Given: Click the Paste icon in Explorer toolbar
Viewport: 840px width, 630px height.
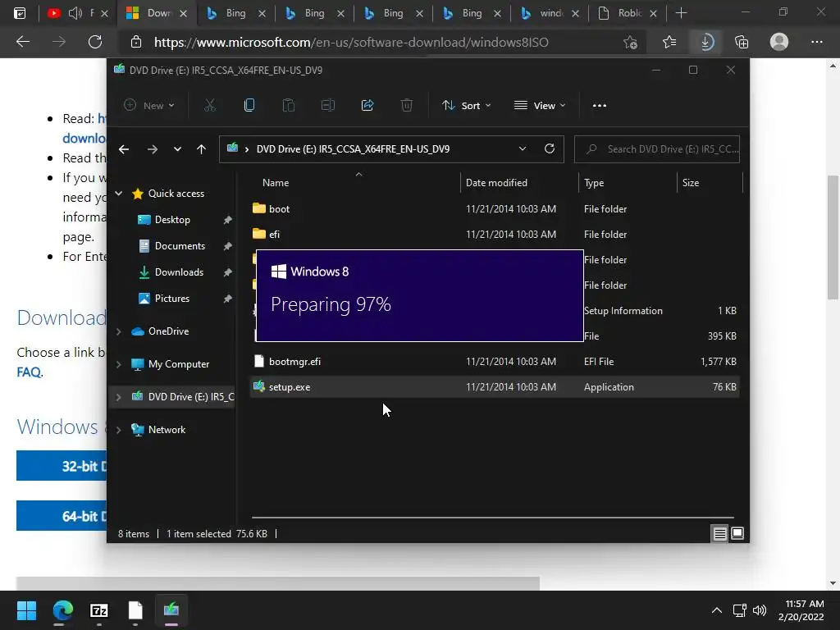Looking at the screenshot, I should [x=288, y=106].
